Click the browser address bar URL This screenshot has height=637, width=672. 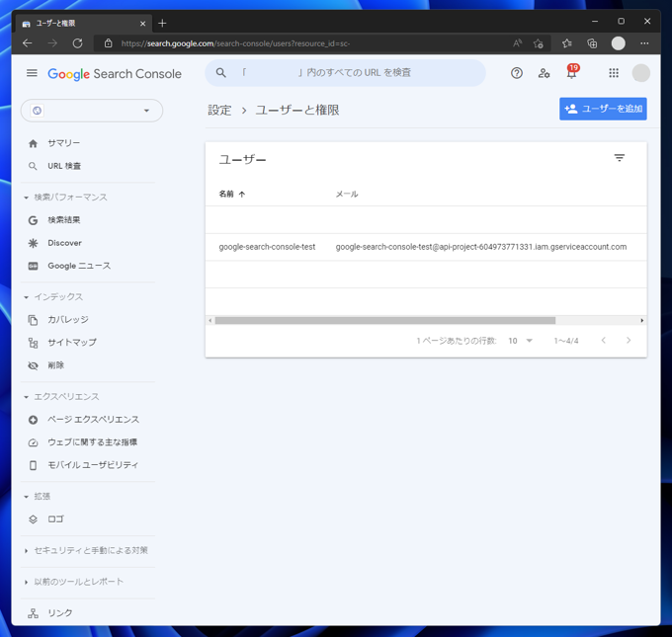tap(235, 43)
